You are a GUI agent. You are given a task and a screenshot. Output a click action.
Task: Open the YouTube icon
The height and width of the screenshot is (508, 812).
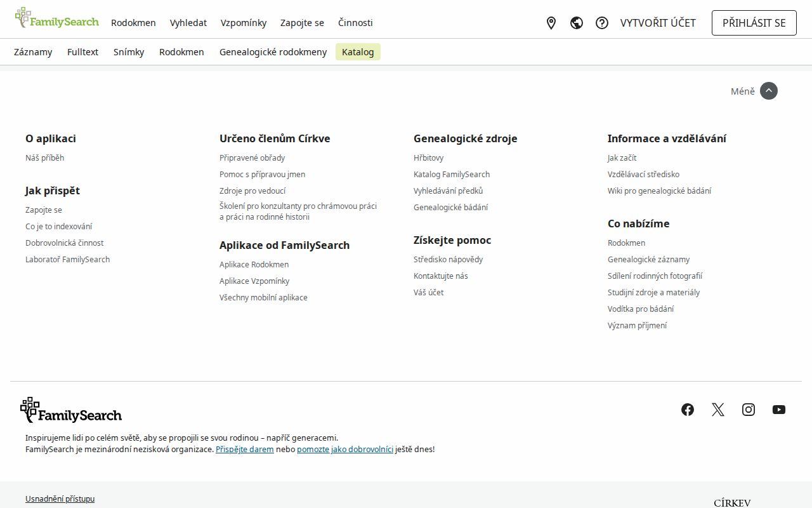(779, 410)
